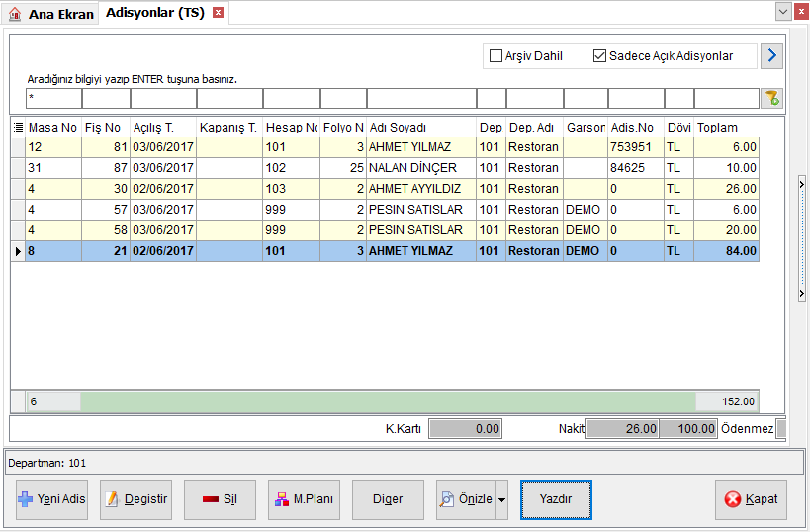Expand the Önizle dropdown arrow
The image size is (810, 532).
[x=502, y=499]
